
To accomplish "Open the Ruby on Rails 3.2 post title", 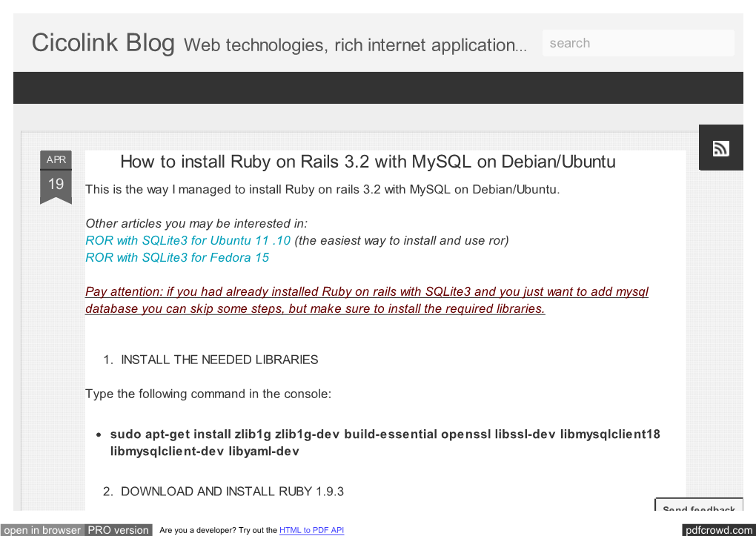I will coord(368,162).
